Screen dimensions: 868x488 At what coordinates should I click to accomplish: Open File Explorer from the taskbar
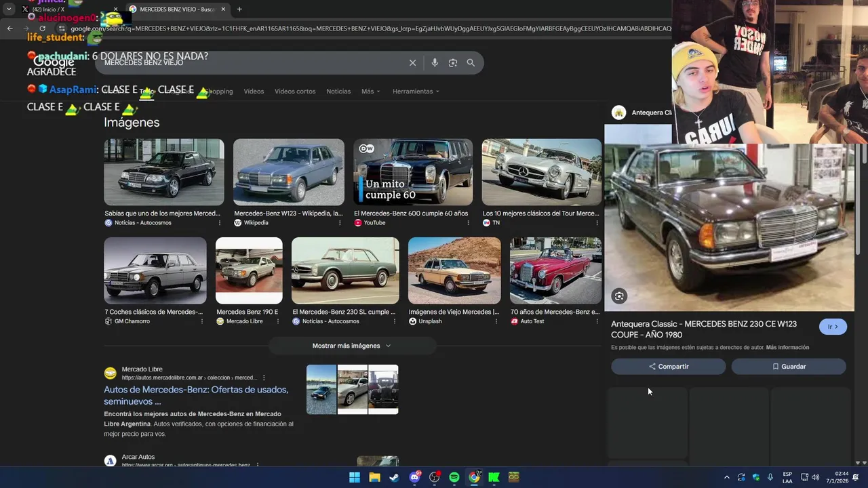click(374, 477)
